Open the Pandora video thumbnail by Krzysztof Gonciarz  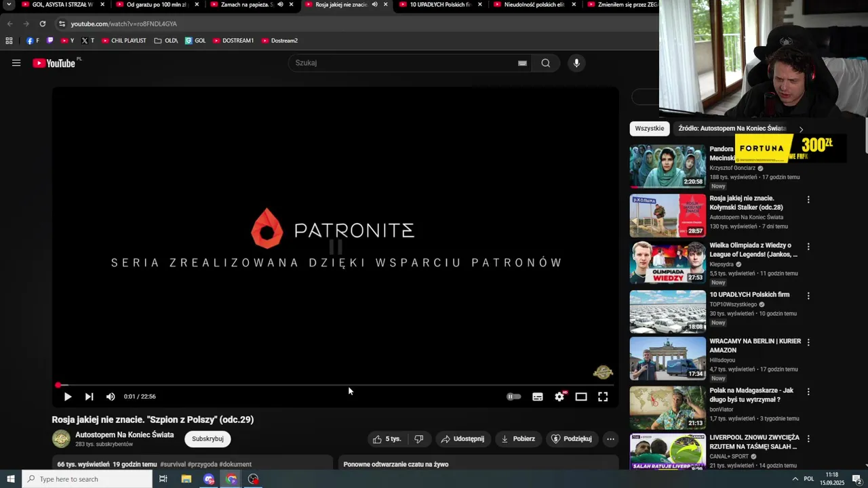(x=668, y=167)
